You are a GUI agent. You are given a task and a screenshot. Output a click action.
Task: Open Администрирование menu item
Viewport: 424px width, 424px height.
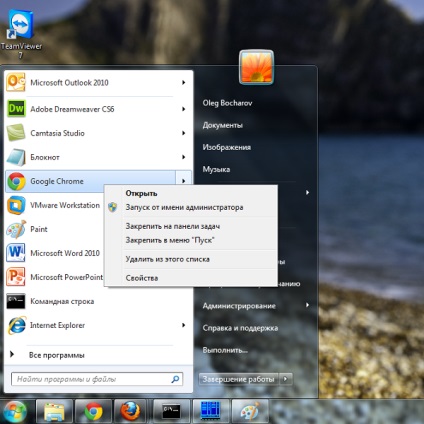[239, 306]
